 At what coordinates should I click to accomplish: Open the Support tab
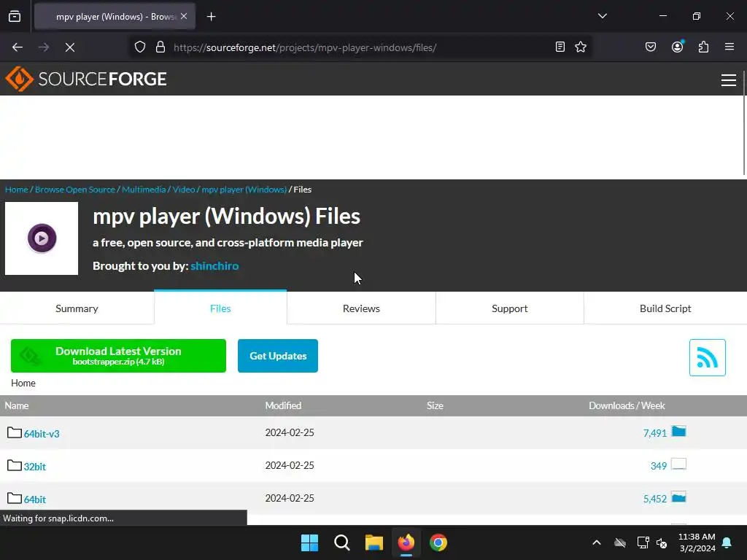(509, 308)
